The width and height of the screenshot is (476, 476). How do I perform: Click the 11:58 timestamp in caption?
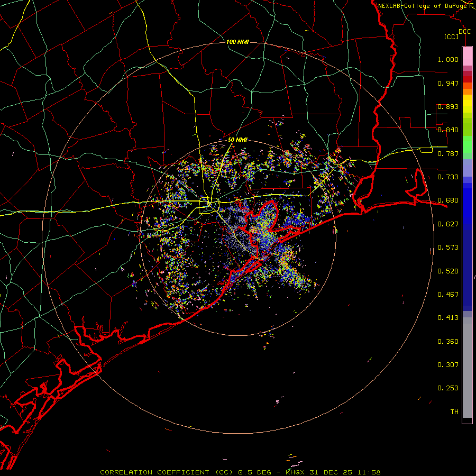[369, 472]
